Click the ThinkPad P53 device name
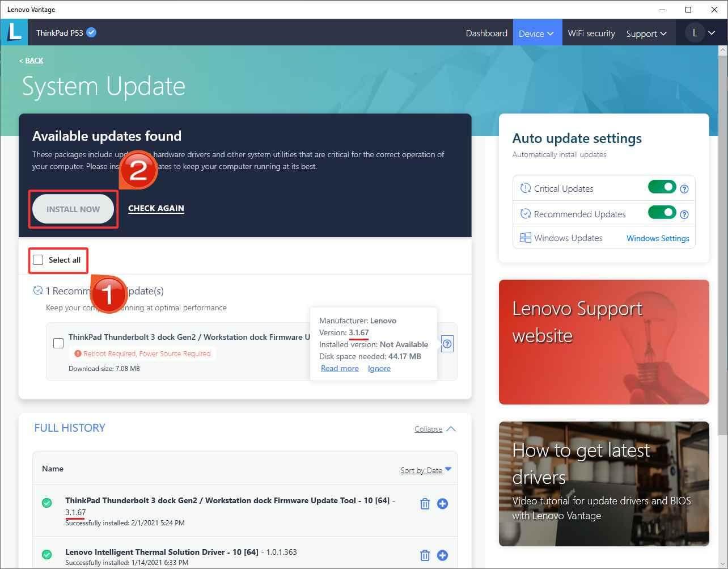Viewport: 728px width, 569px height. [x=60, y=33]
